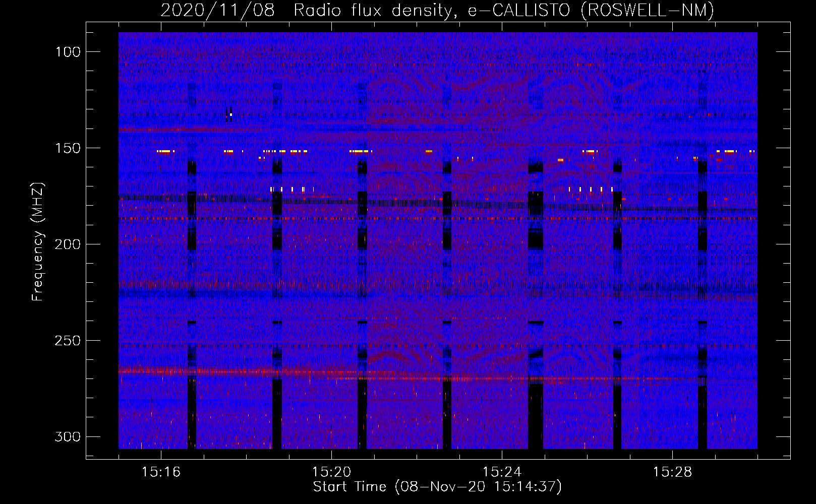
Task: Click the plot title 'Radio flux density, e-CALLISTO (ROSWELL-NM)'
Action: [x=504, y=10]
